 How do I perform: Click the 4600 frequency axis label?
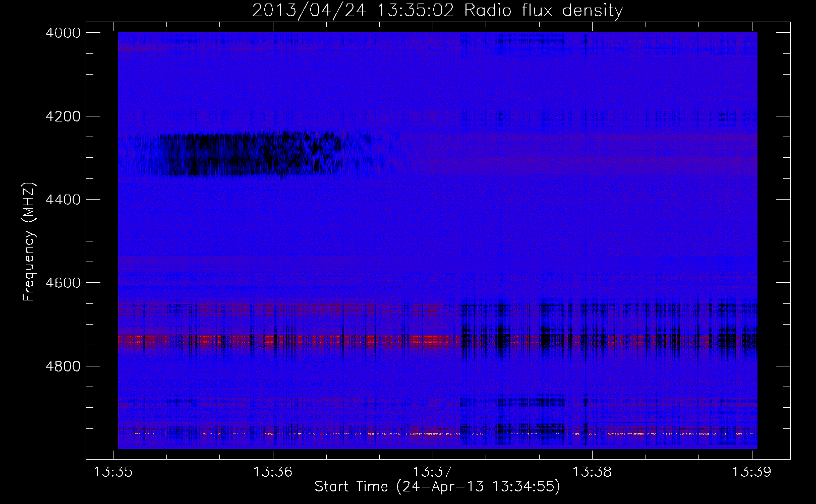click(x=63, y=283)
